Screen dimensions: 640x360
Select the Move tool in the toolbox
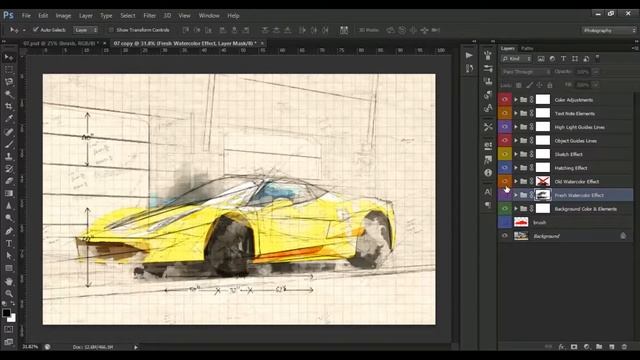point(9,58)
